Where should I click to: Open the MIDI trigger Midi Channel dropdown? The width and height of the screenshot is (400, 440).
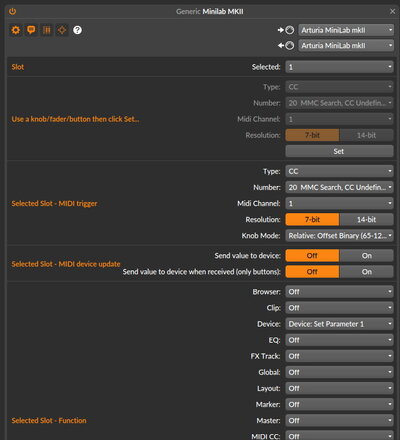tap(339, 203)
